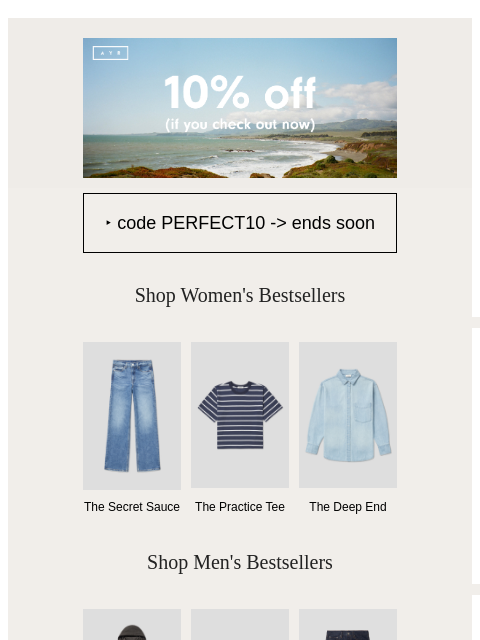Select the navy striped tee product image
Viewport: 480px width, 640px height.
240,415
